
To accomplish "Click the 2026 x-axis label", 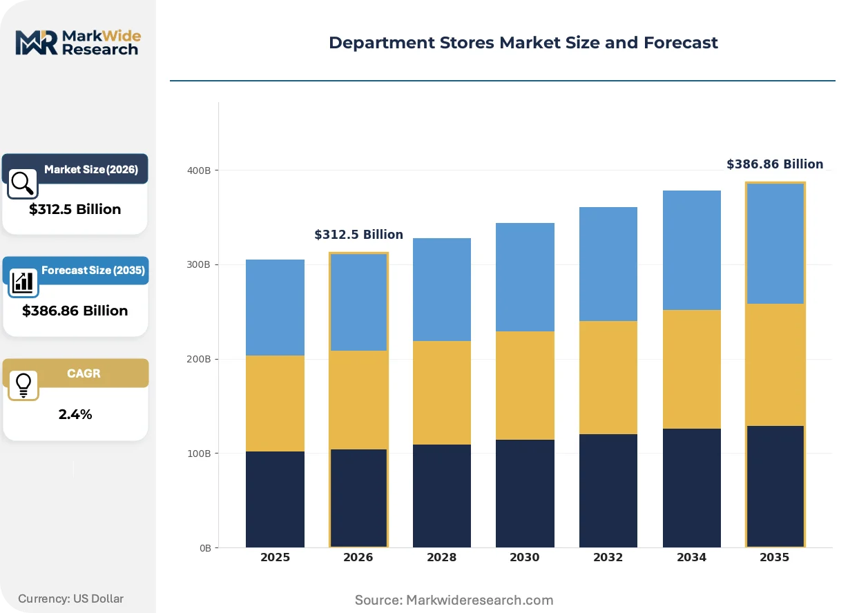I will pyautogui.click(x=358, y=558).
